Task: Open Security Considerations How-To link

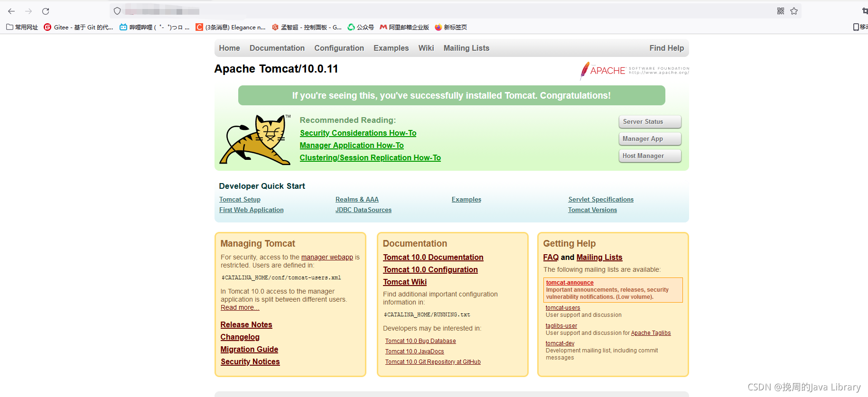Action: [x=358, y=133]
